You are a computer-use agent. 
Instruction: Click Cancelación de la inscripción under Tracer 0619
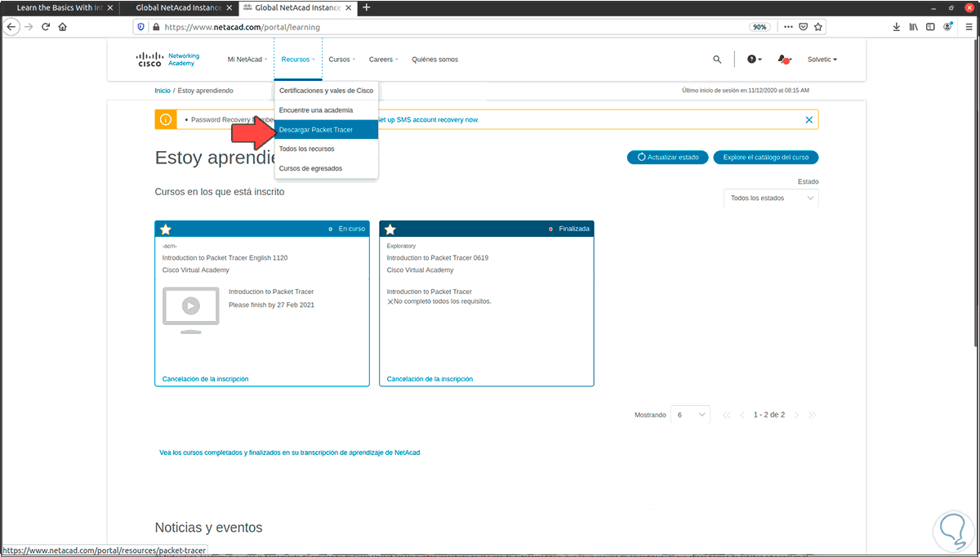[430, 379]
